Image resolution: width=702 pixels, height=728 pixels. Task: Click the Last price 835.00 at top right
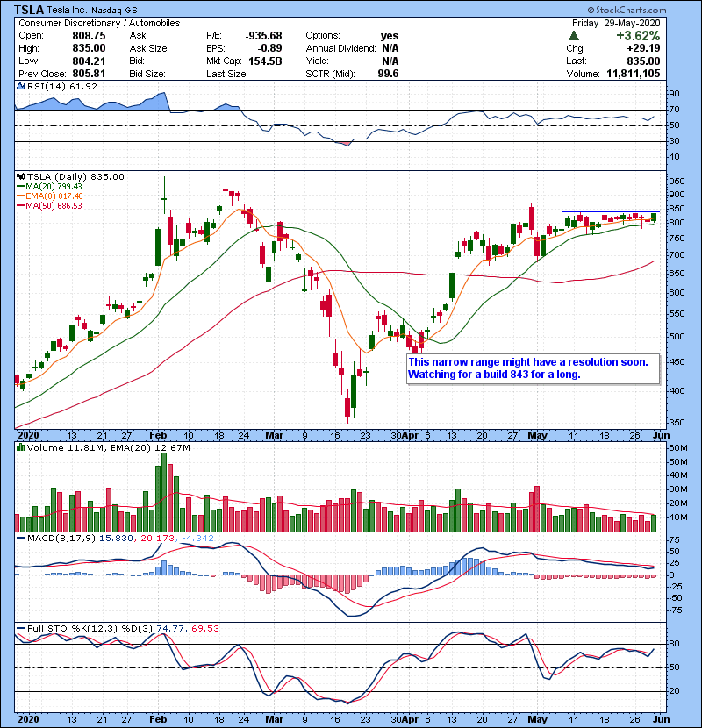643,61
